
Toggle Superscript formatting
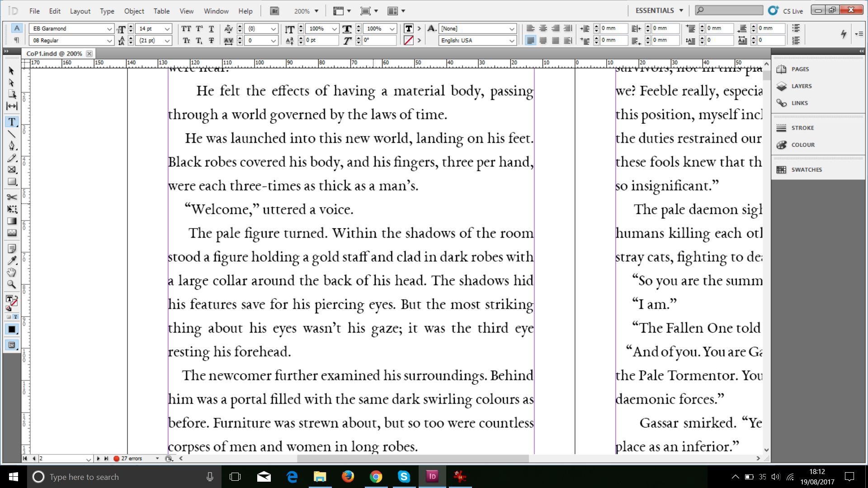[x=198, y=28]
